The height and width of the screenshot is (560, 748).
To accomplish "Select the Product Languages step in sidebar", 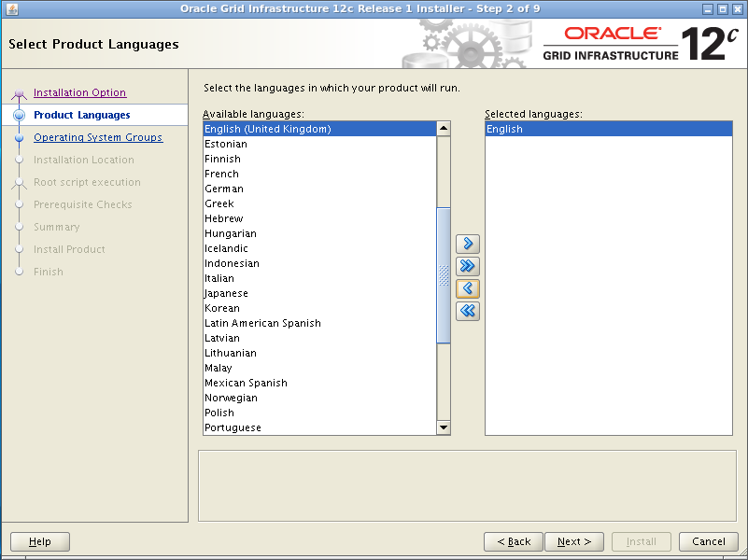I will [81, 115].
